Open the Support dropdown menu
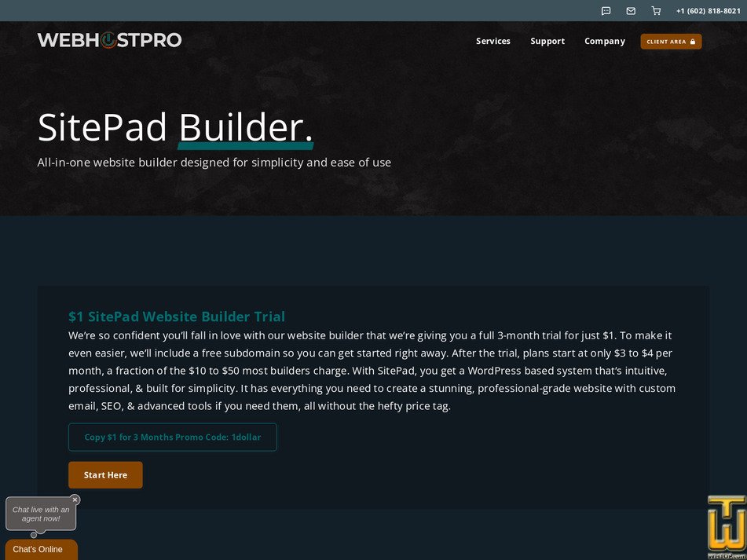Screen dimensions: 747x560 [547, 41]
